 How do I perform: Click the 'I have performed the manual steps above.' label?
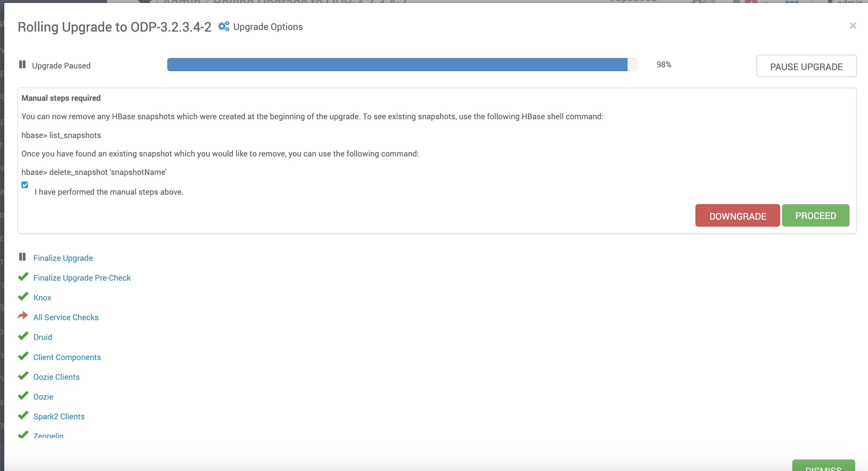(109, 192)
